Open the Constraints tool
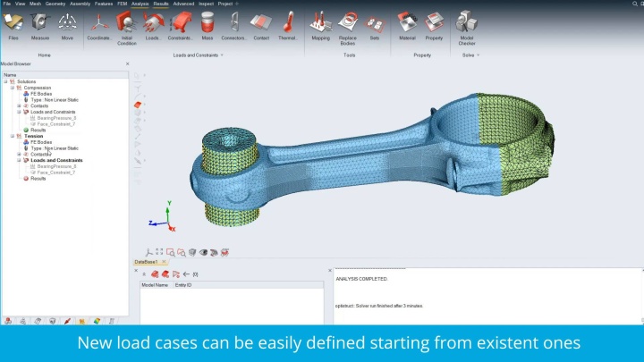Image resolution: width=644 pixels, height=362 pixels. pyautogui.click(x=181, y=26)
